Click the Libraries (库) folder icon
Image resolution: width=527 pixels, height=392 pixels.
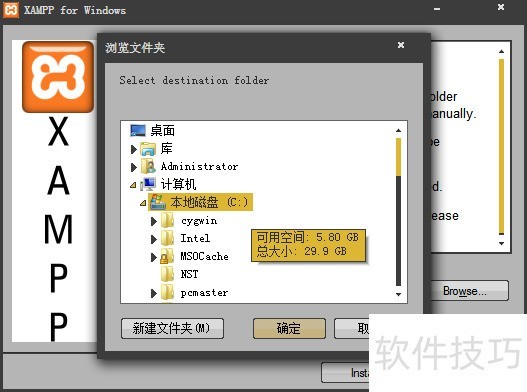(x=148, y=149)
